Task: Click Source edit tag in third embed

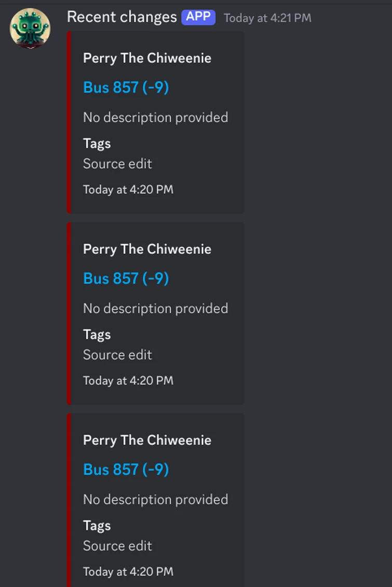Action: [x=117, y=546]
